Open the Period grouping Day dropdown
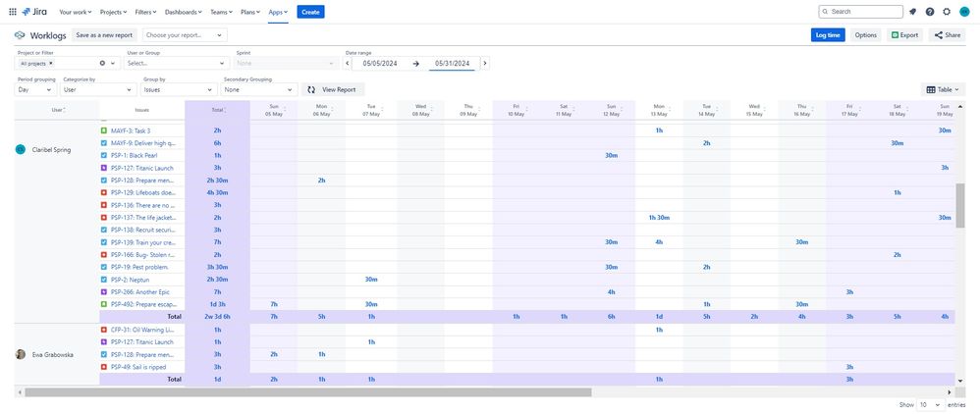The width and height of the screenshot is (980, 414). point(35,89)
